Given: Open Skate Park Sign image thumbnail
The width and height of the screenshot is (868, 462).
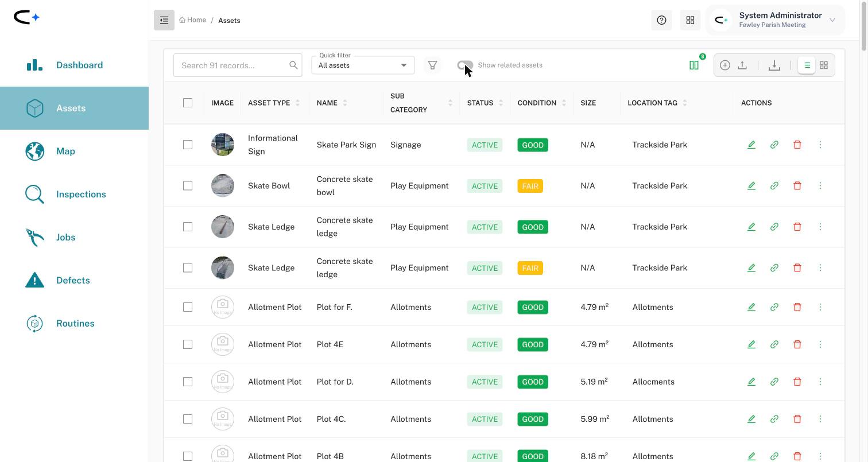Looking at the screenshot, I should (223, 145).
